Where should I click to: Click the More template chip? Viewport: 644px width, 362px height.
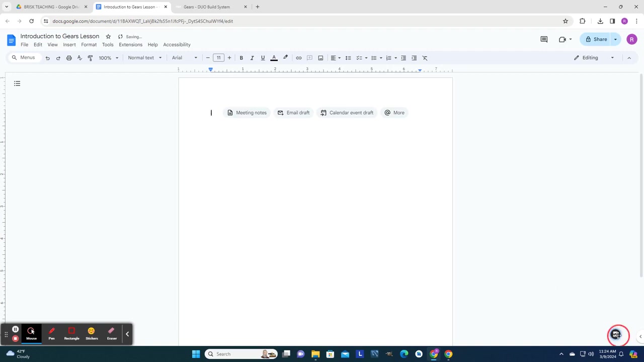(394, 113)
